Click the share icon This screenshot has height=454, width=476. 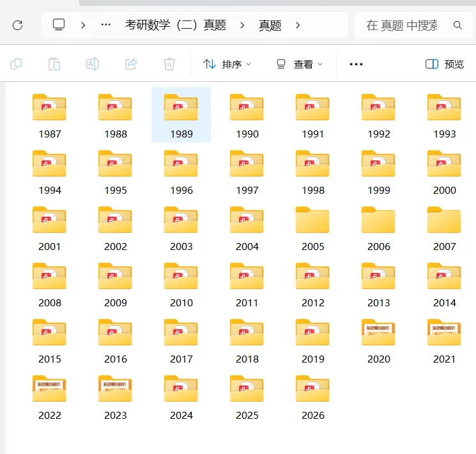[131, 64]
